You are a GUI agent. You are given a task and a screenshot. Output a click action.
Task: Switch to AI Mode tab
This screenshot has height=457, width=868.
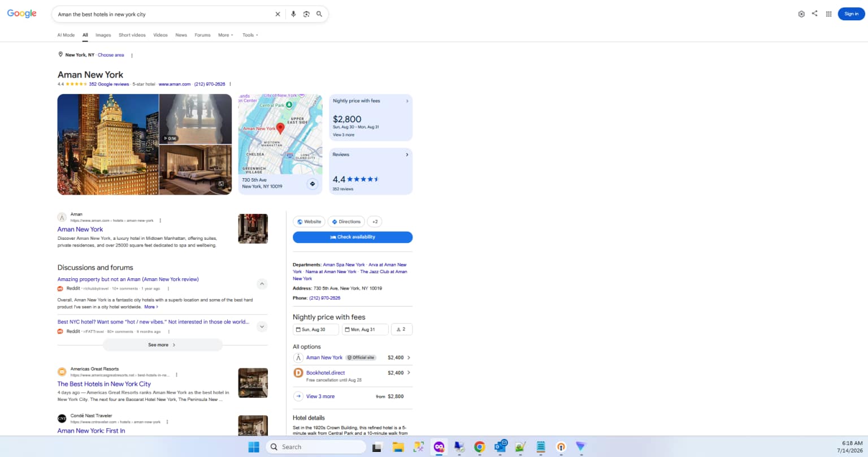click(x=66, y=35)
